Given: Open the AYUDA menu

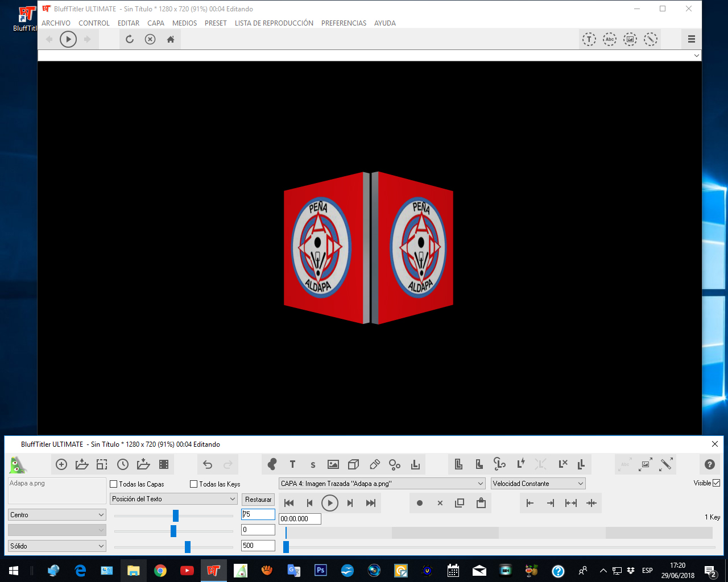Looking at the screenshot, I should point(385,23).
